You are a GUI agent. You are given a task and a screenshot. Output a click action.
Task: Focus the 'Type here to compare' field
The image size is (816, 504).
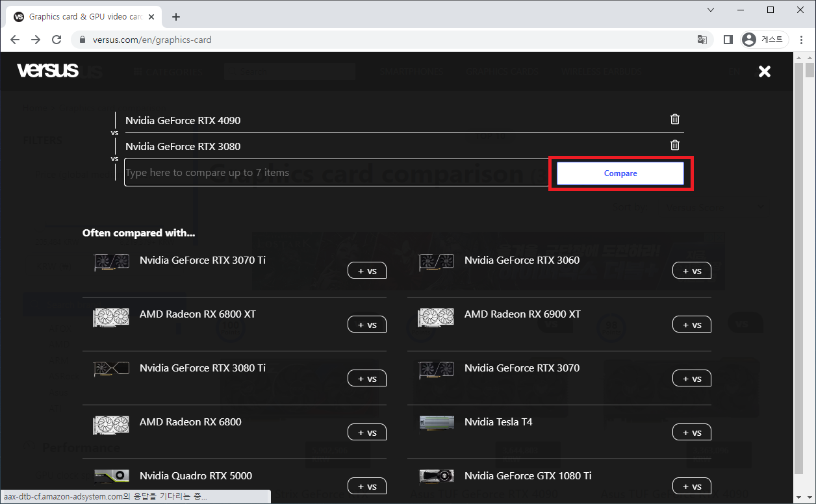[337, 173]
